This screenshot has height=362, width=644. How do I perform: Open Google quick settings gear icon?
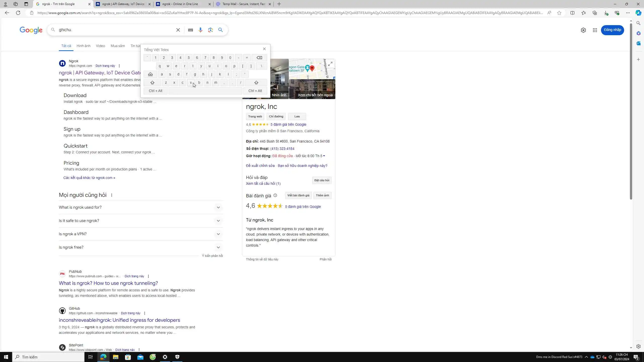click(583, 30)
